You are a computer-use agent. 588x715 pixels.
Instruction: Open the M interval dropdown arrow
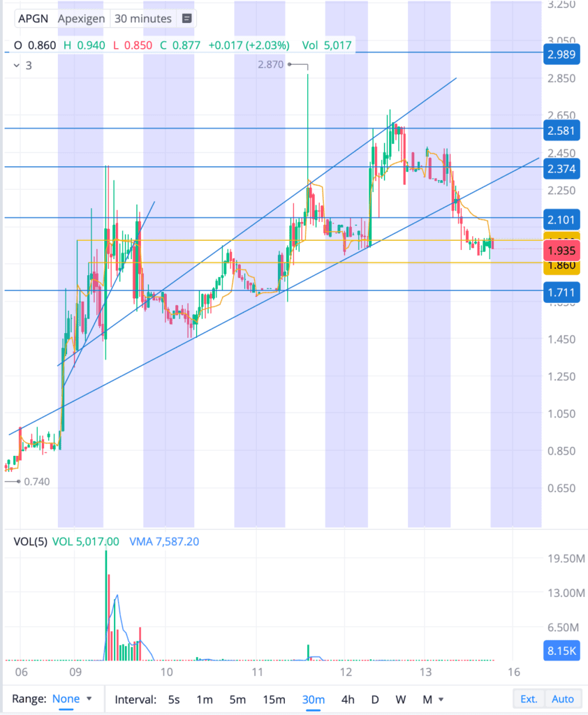(441, 699)
